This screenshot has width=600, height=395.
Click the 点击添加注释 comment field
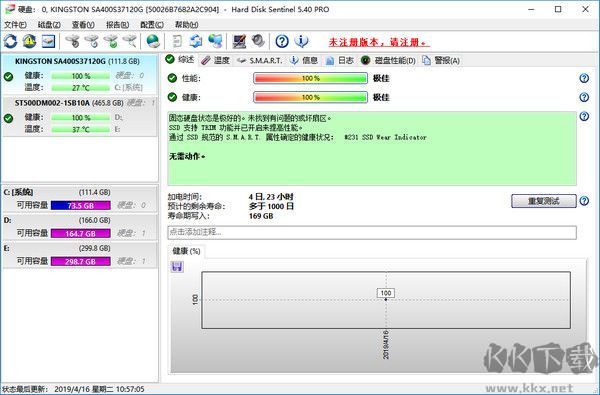pyautogui.click(x=372, y=232)
